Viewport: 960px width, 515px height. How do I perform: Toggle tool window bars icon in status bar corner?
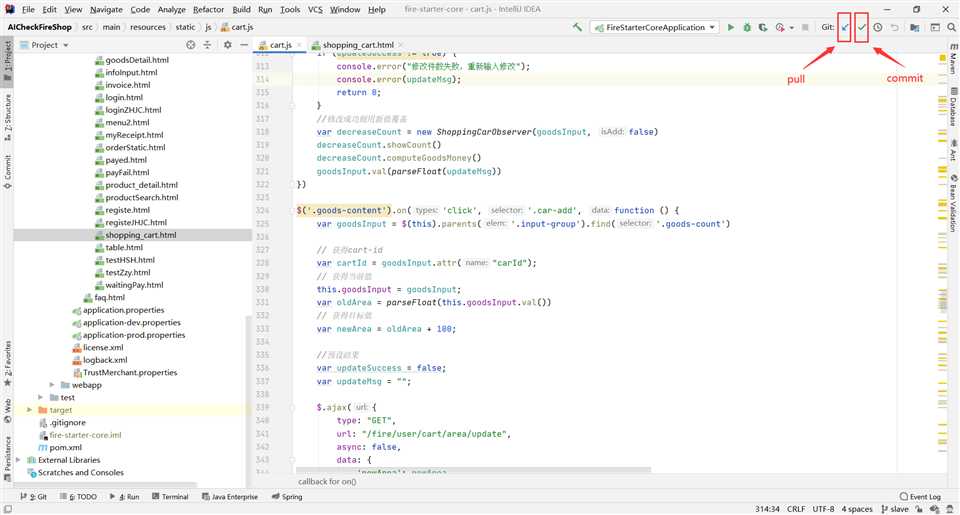pyautogui.click(x=7, y=509)
